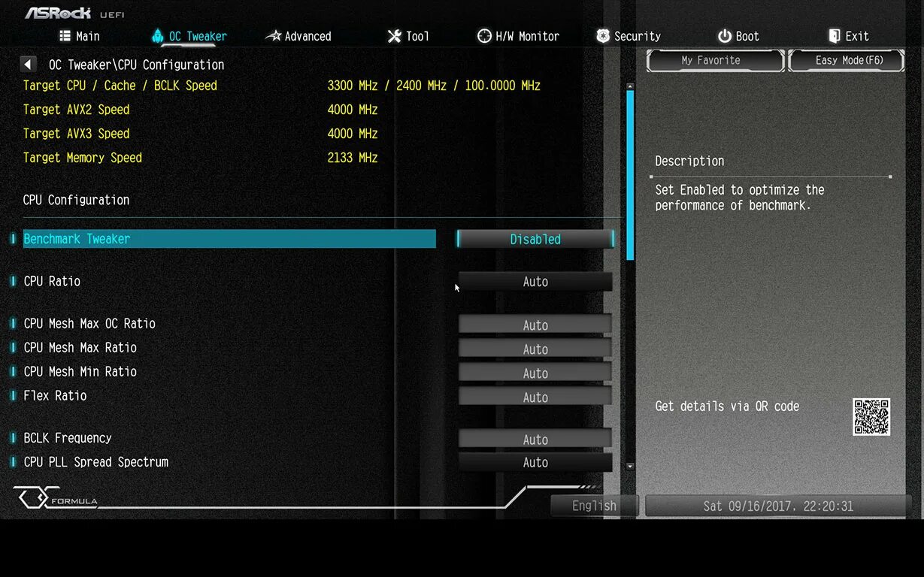This screenshot has width=924, height=577.
Task: Select the CPU Mesh Max Ratio label
Action: 80,348
